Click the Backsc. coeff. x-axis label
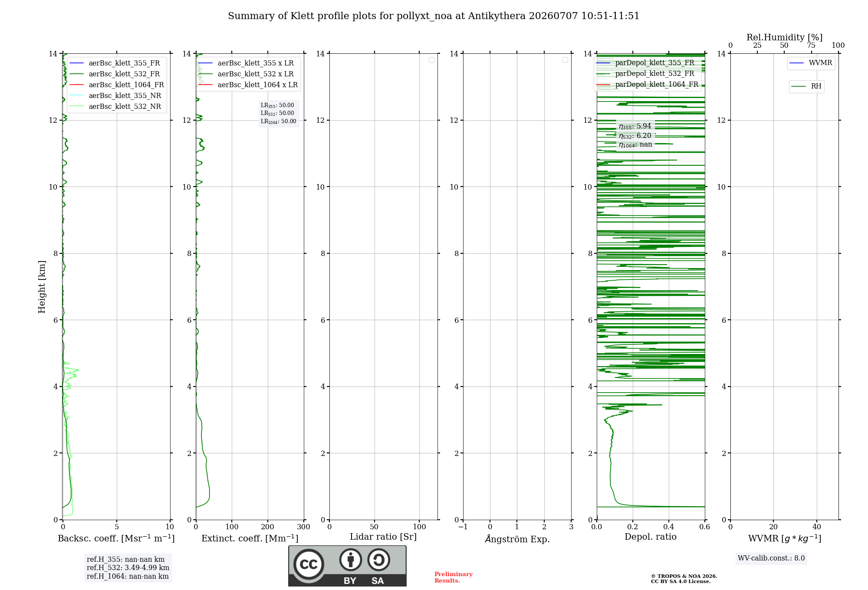This screenshot has width=868, height=590. (116, 538)
